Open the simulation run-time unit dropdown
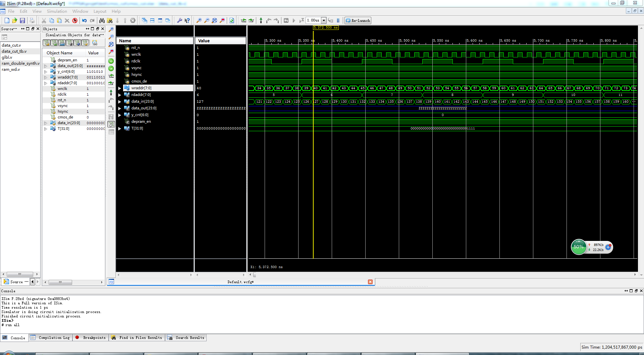 [x=324, y=20]
